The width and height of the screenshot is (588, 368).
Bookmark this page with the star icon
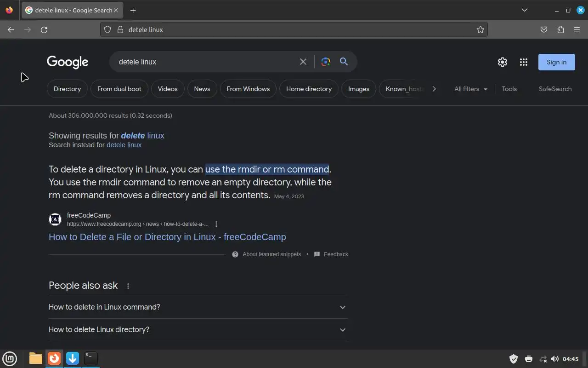481,29
